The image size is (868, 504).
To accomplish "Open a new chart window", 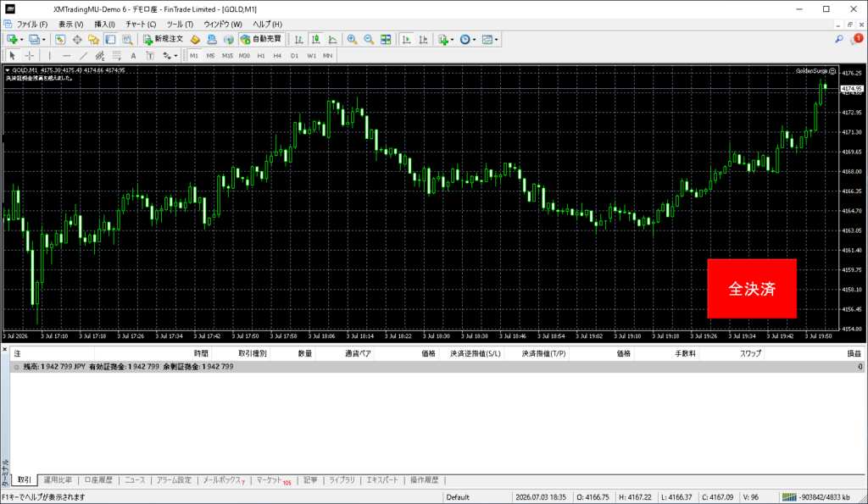I will coord(12,39).
